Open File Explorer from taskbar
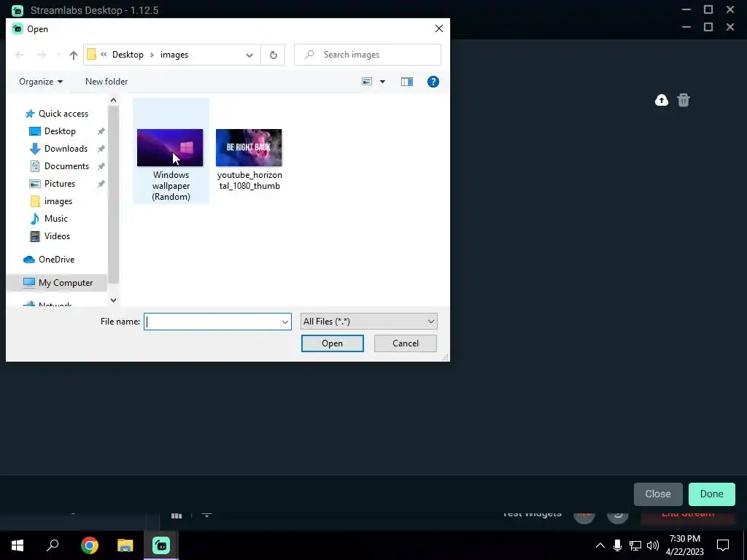The image size is (747, 560). [125, 545]
